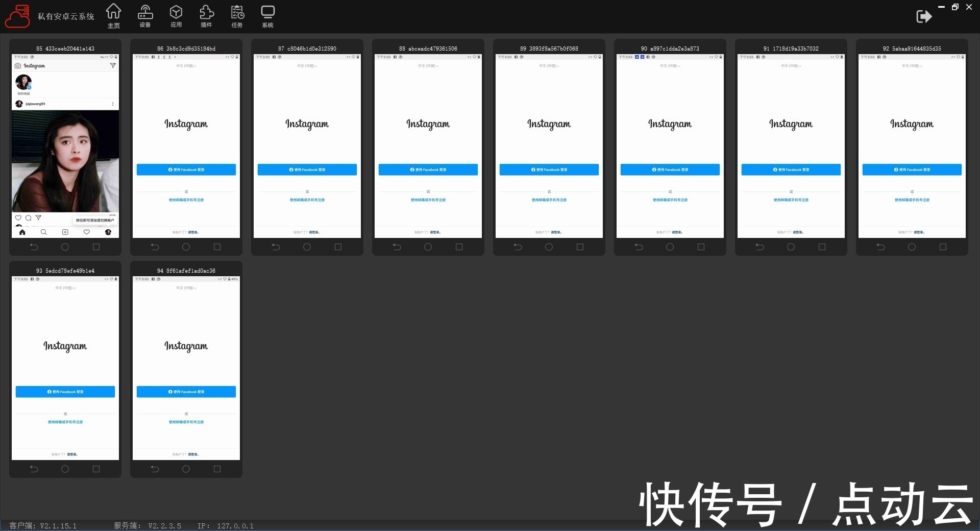This screenshot has height=531, width=980.
Task: Click Facebook login button on device 92
Action: [912, 170]
